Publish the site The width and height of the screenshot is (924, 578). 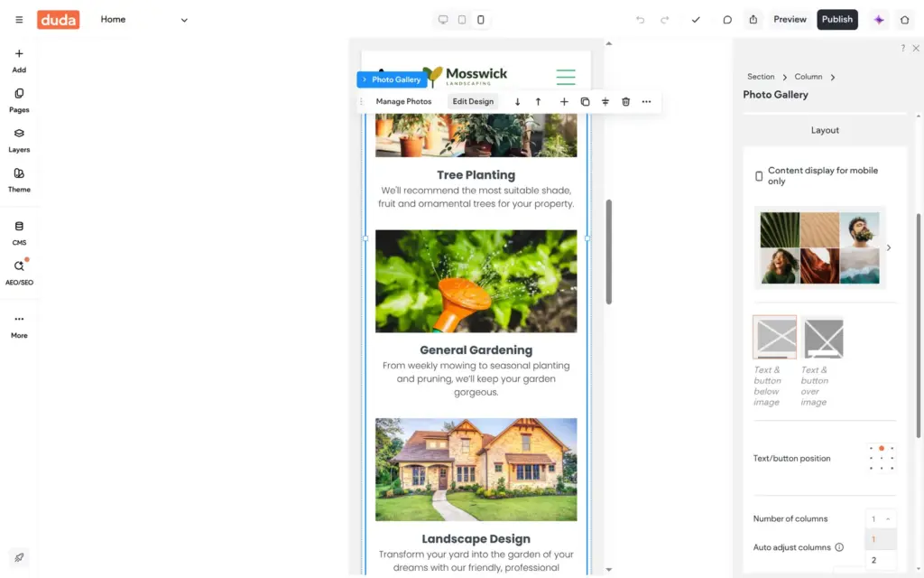coord(836,20)
